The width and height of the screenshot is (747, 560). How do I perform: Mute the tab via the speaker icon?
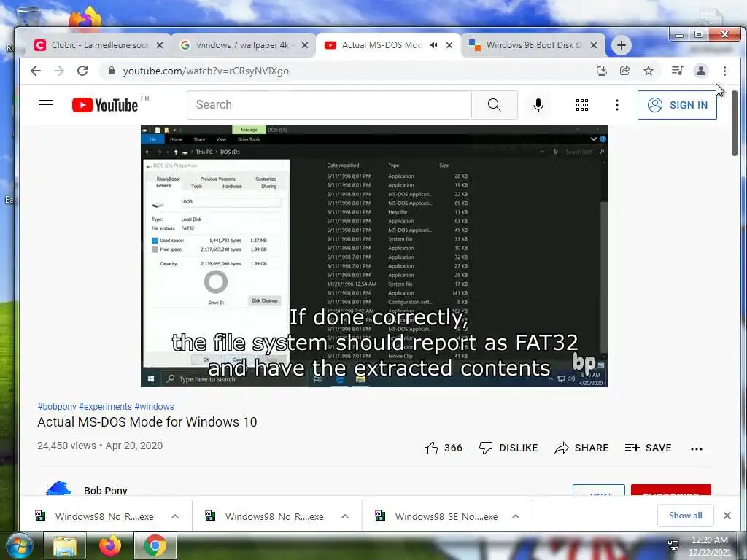433,45
